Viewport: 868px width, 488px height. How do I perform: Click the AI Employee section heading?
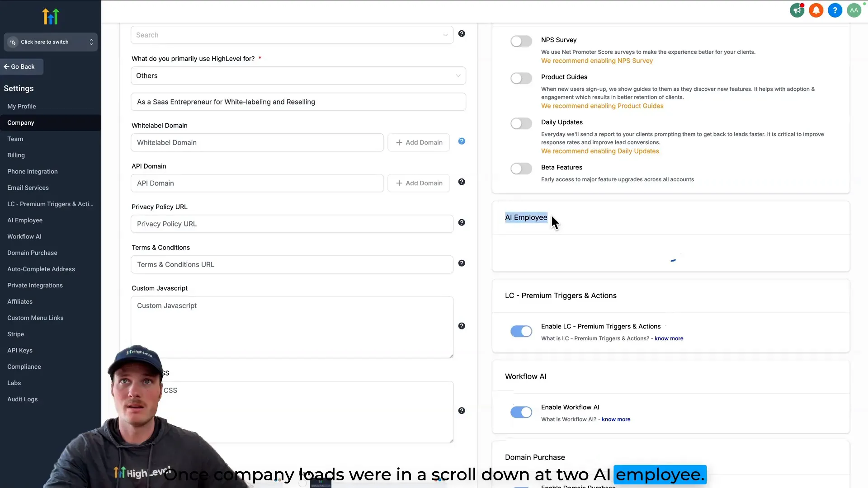click(526, 217)
